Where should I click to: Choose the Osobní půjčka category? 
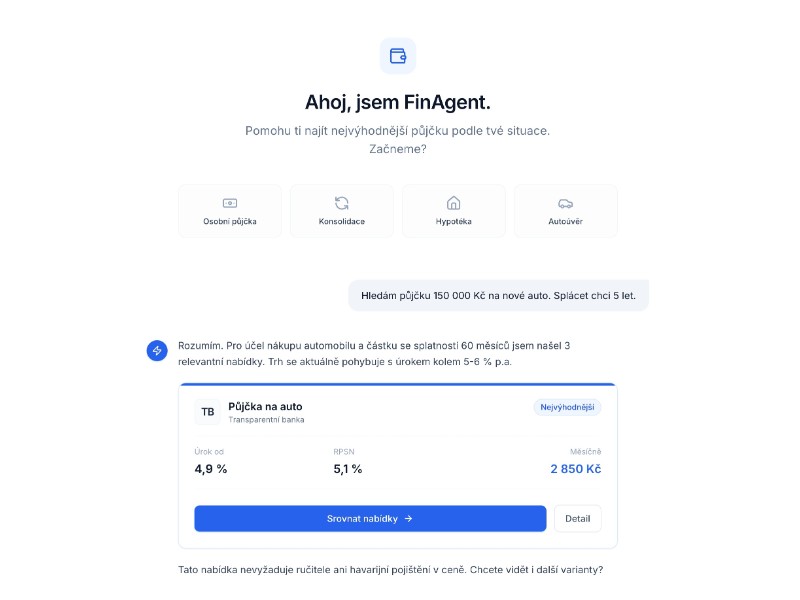point(229,211)
